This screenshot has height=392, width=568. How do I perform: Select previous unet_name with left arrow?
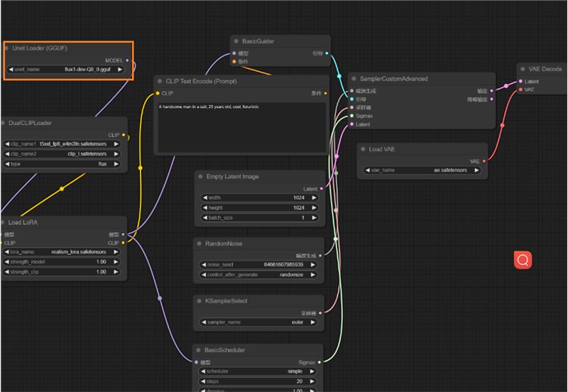(11, 69)
